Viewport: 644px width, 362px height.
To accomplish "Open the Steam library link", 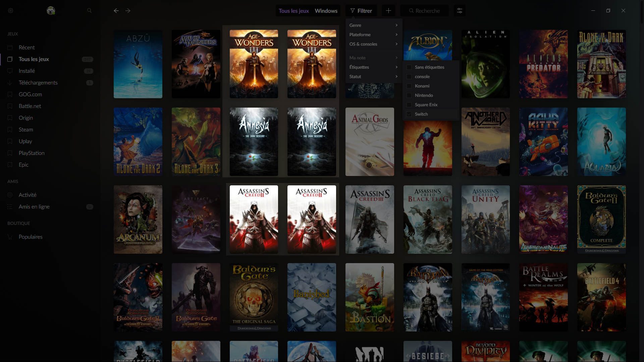I will [50, 130].
